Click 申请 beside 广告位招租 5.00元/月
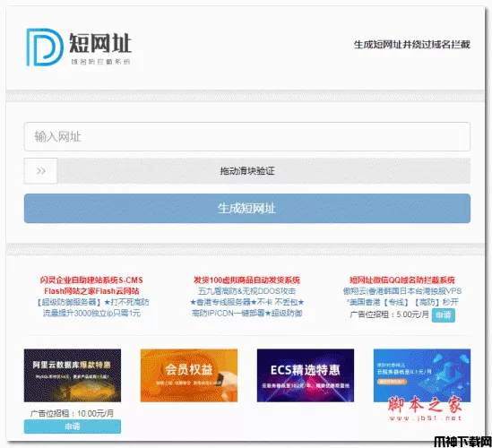Viewport: 492px width, 448px height. click(x=443, y=314)
